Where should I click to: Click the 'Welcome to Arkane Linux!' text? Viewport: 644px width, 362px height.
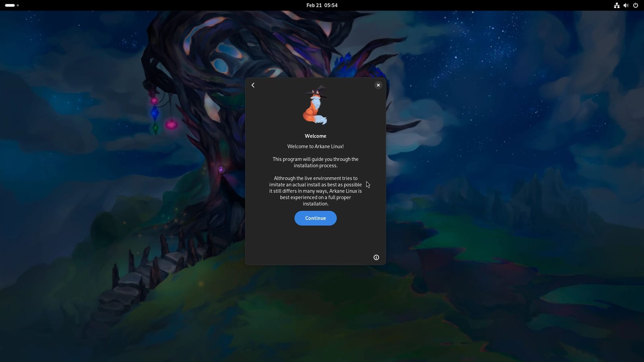(x=316, y=146)
